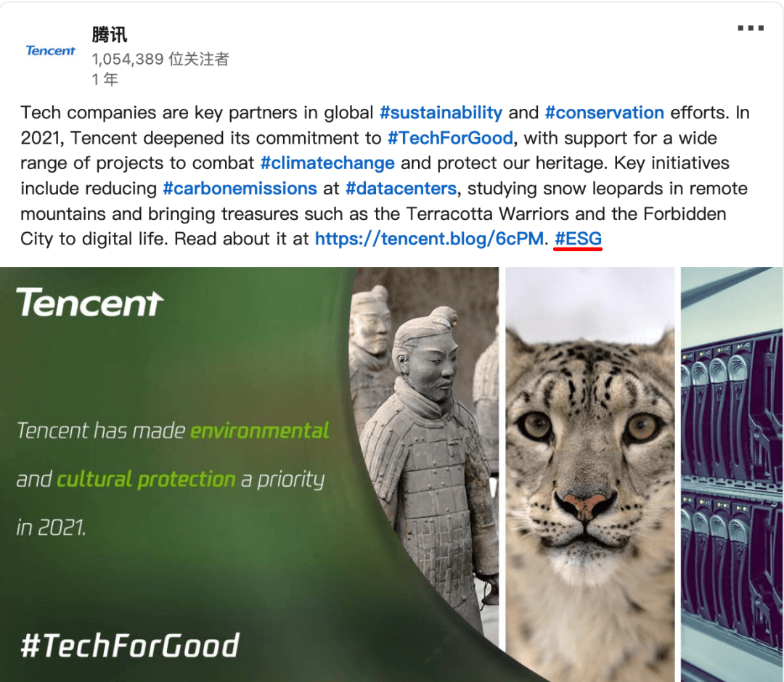The width and height of the screenshot is (784, 682).
Task: Click the #TechForGood text on green banner
Action: coord(130,645)
